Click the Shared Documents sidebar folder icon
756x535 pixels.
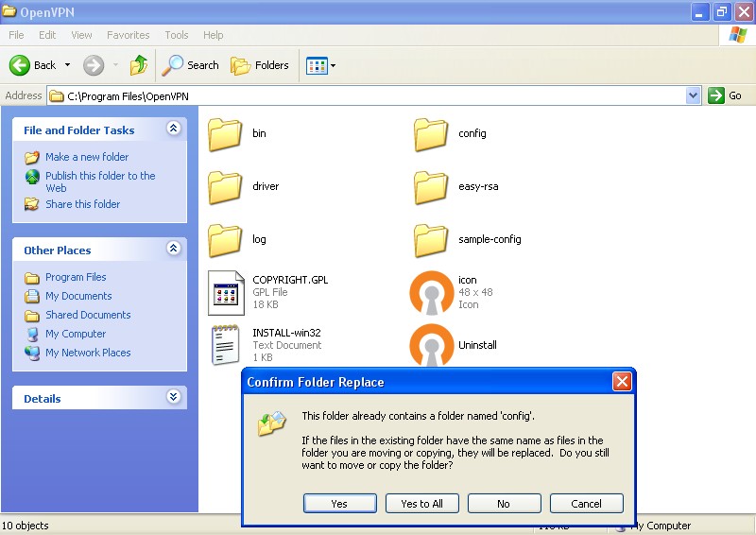32,316
